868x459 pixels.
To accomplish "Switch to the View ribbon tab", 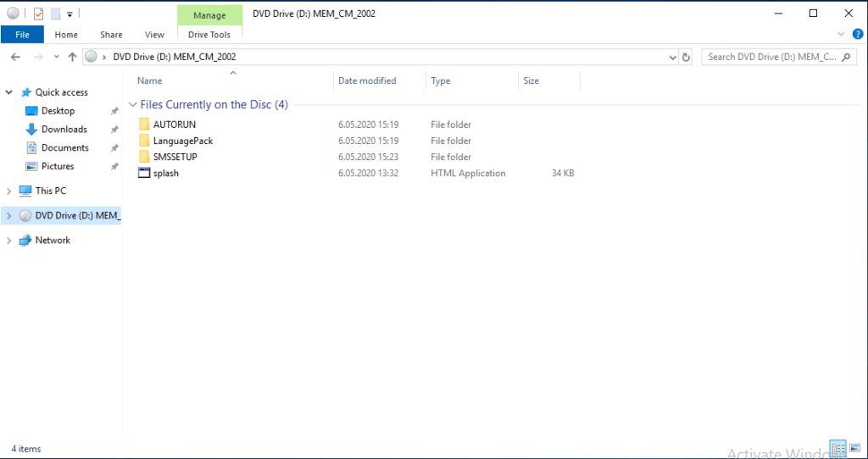I will [154, 35].
